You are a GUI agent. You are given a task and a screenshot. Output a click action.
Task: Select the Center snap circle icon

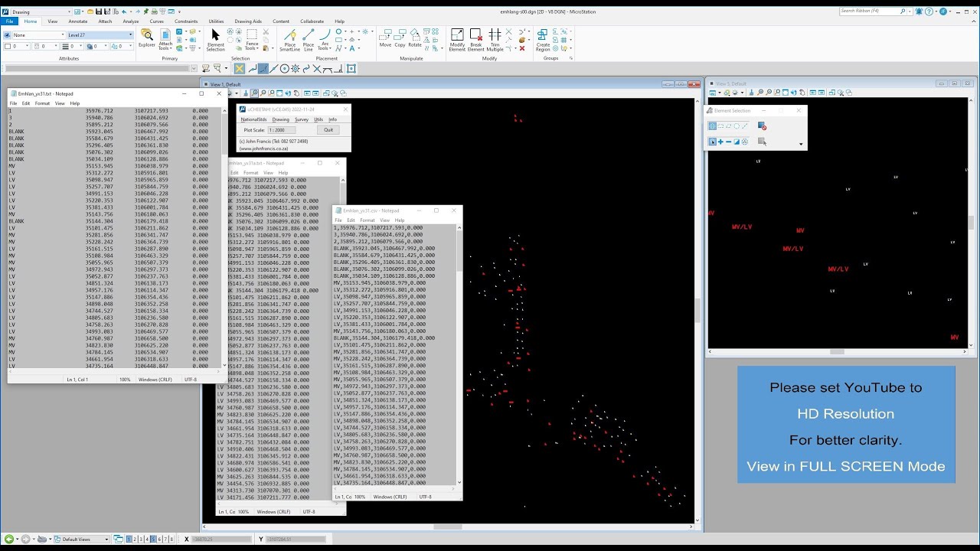click(285, 69)
